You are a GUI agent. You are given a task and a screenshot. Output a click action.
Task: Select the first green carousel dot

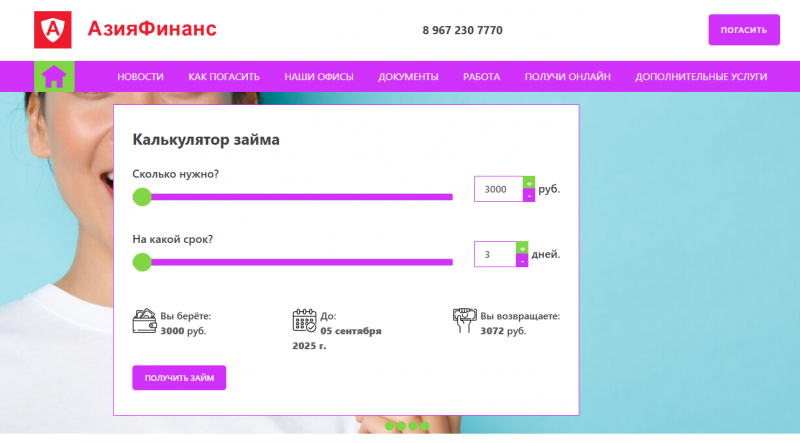(x=390, y=426)
